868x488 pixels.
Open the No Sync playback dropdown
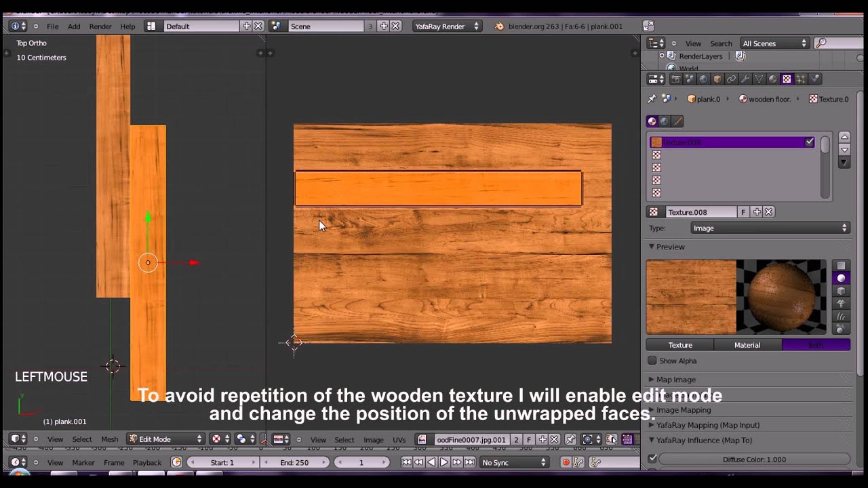tap(513, 462)
